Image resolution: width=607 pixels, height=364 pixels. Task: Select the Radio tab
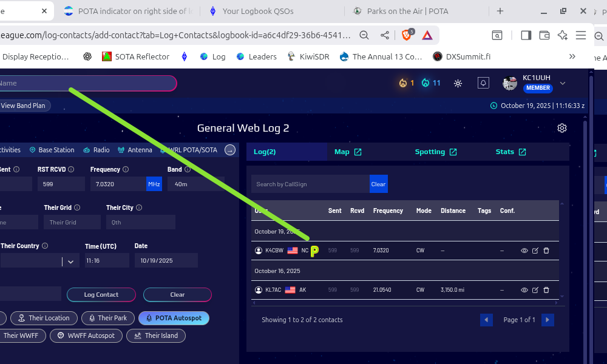click(97, 150)
